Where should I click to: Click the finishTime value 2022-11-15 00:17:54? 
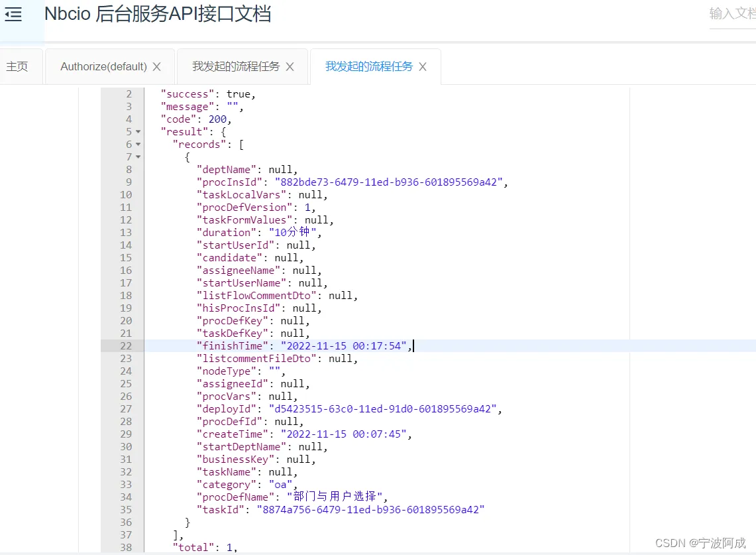[x=344, y=345]
